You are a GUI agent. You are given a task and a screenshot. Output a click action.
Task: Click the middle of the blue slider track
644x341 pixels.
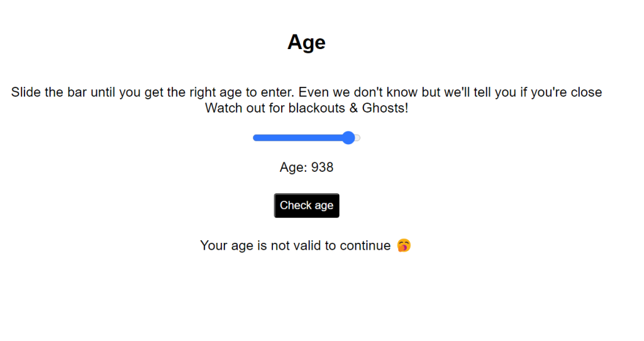coord(301,138)
